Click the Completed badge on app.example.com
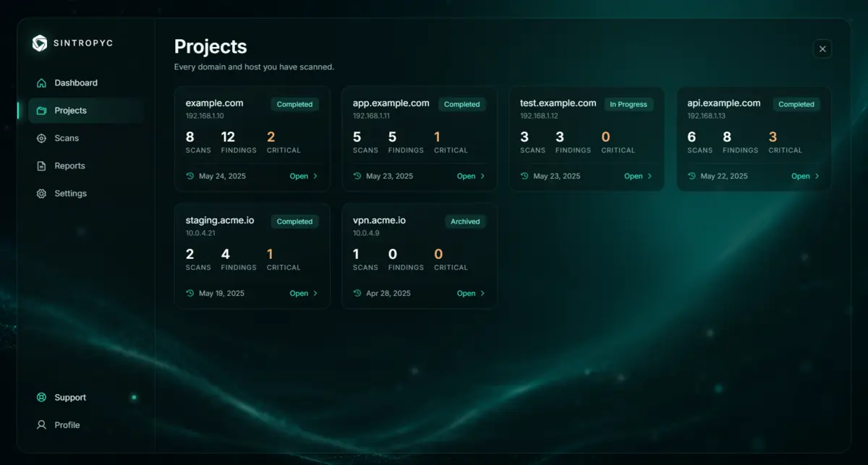Screen dimensions: 868x465 coord(462,104)
